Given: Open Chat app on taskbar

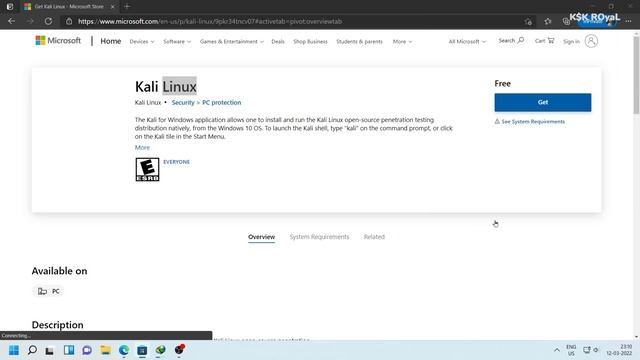Looking at the screenshot, I should point(87,350).
